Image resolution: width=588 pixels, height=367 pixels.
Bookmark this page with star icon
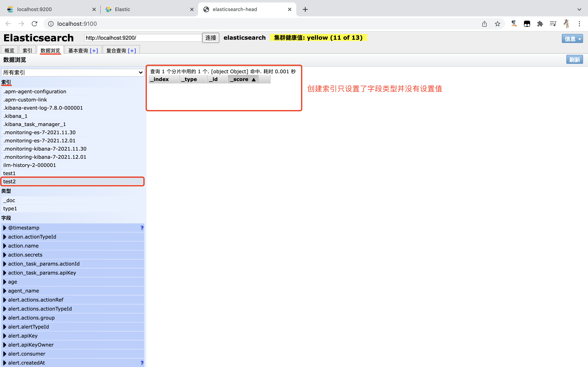tap(498, 24)
